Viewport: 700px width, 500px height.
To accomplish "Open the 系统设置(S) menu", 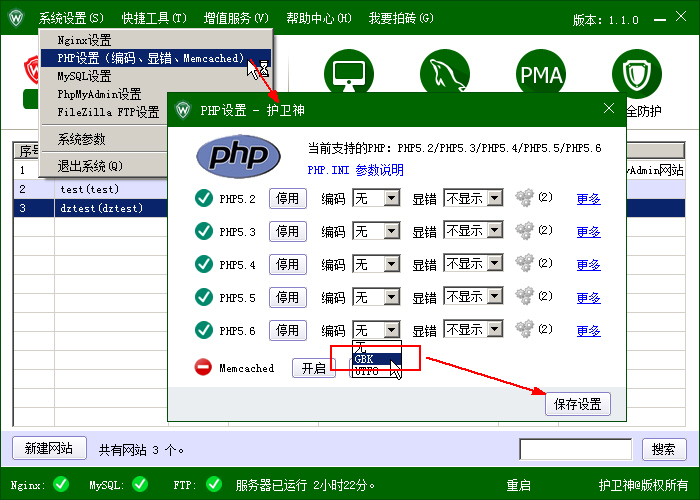I will click(71, 18).
